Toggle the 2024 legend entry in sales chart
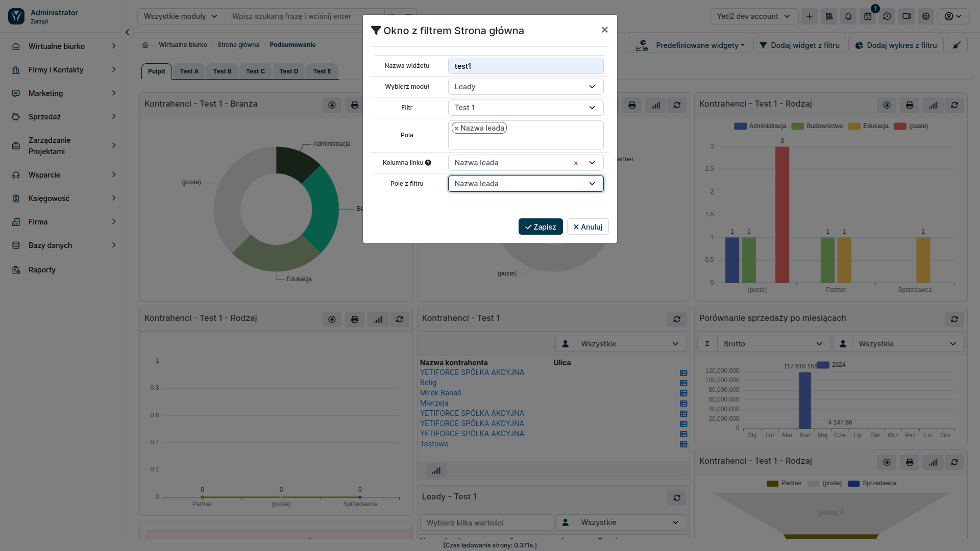Image resolution: width=980 pixels, height=551 pixels. 831,365
